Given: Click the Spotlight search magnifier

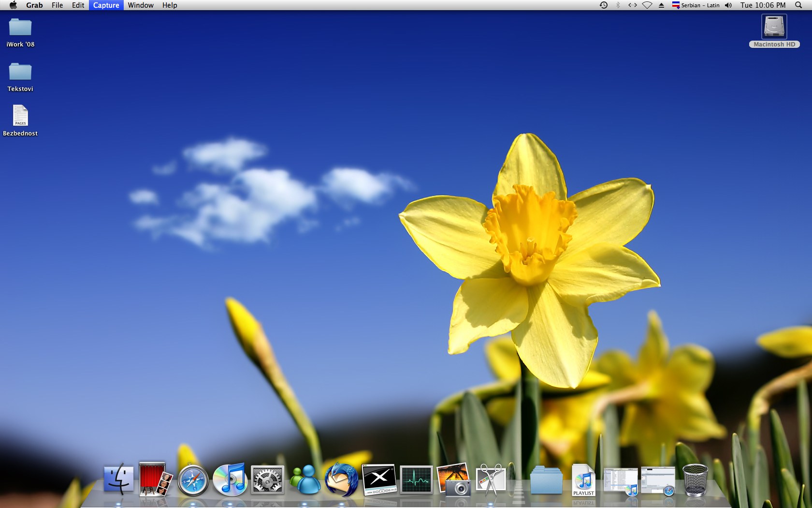Looking at the screenshot, I should (x=798, y=5).
